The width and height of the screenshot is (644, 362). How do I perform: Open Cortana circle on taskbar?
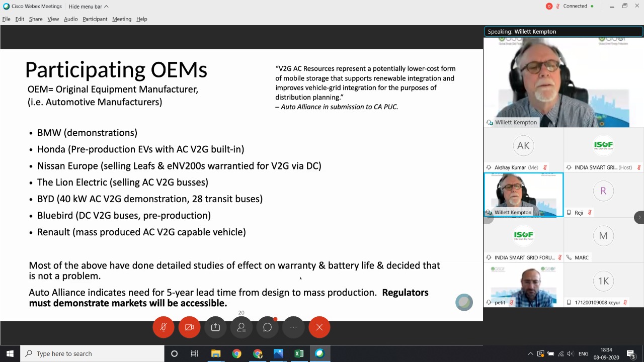[174, 353]
